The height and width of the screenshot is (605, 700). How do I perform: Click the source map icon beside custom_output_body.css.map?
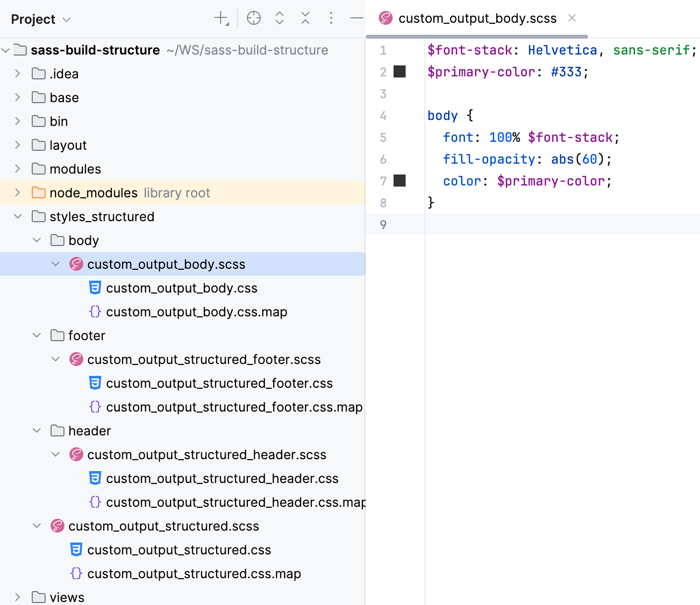pyautogui.click(x=95, y=311)
